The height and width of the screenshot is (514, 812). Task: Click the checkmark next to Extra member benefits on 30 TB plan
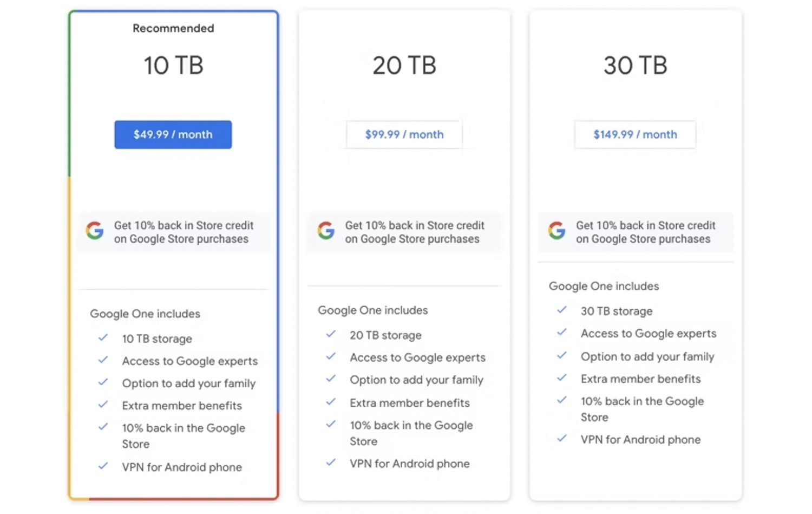(561, 378)
